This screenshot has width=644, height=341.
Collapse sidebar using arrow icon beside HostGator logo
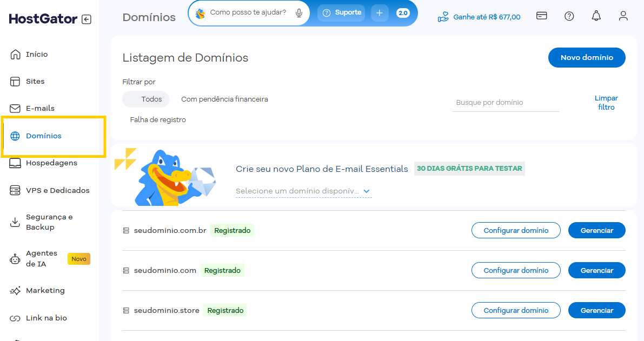point(87,19)
